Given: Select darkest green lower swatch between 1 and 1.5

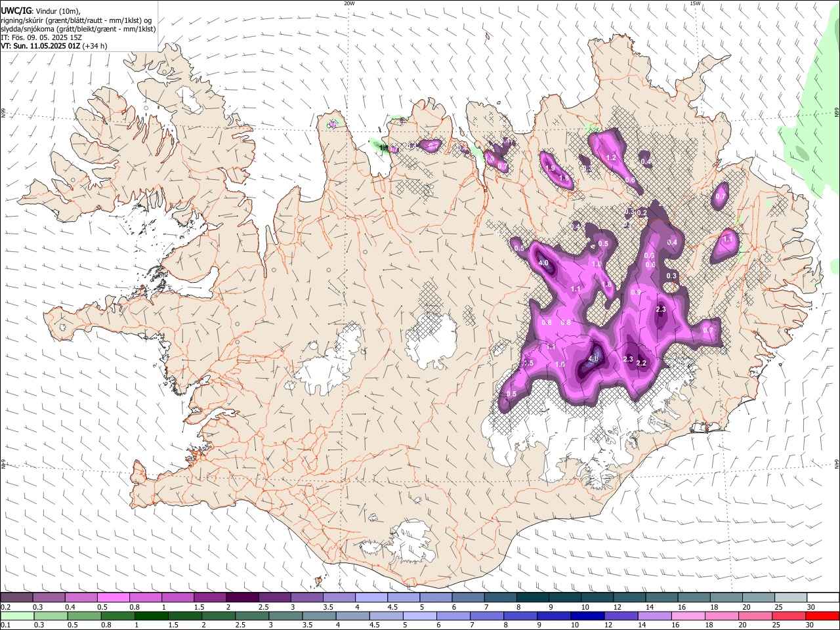Looking at the screenshot, I should pyautogui.click(x=151, y=616).
